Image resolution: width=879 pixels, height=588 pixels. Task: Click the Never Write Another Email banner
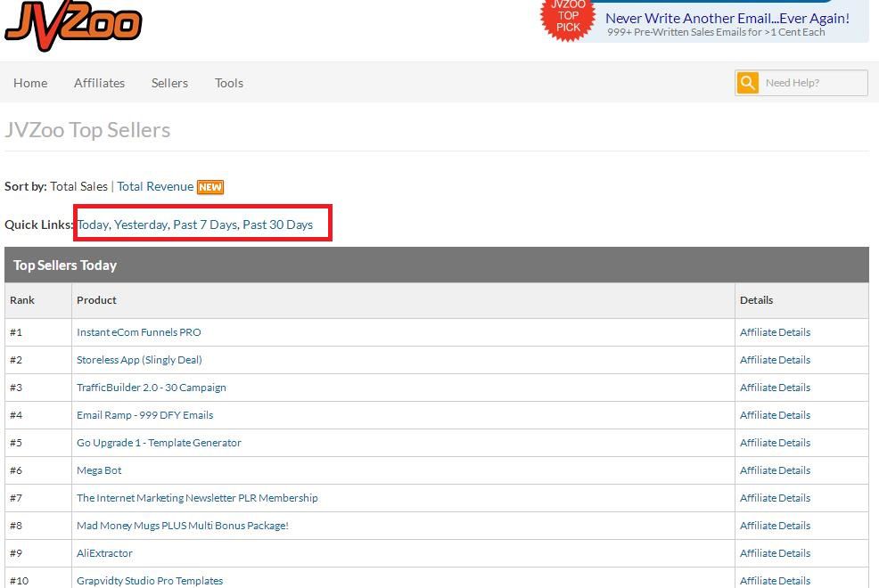(727, 19)
